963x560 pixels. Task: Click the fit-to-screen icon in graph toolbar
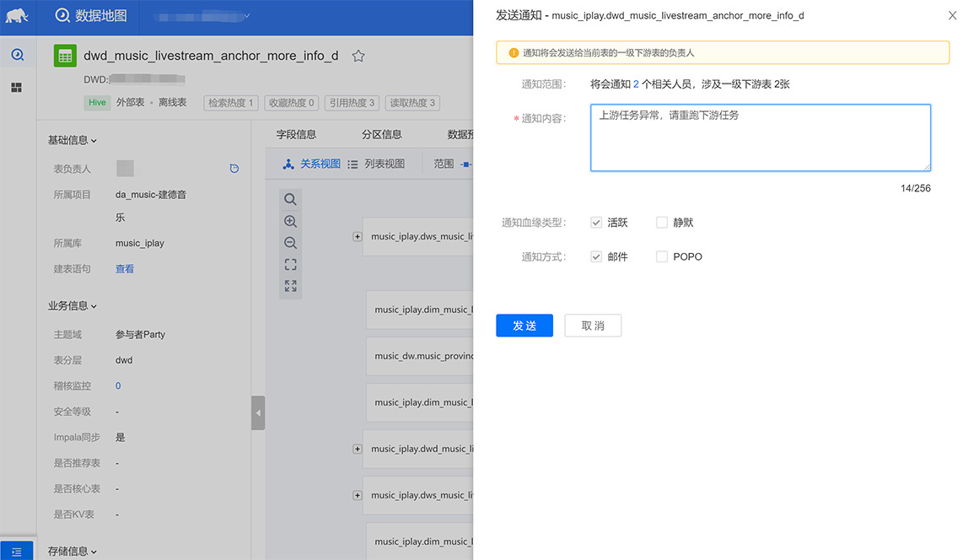(291, 264)
